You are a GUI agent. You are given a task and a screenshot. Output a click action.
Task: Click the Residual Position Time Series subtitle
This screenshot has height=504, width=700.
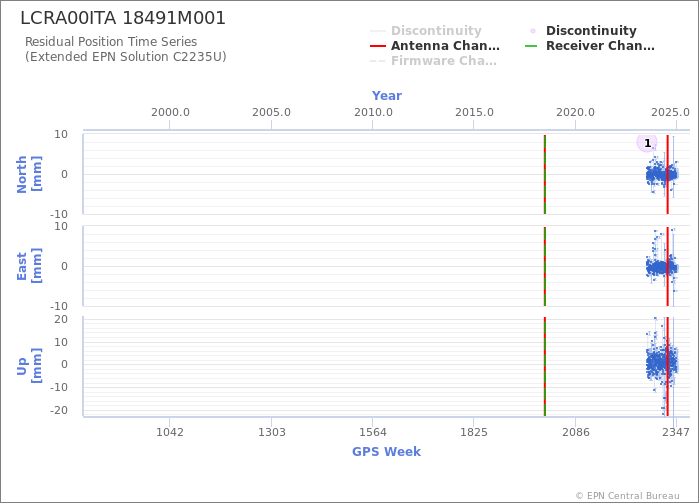[x=111, y=42]
